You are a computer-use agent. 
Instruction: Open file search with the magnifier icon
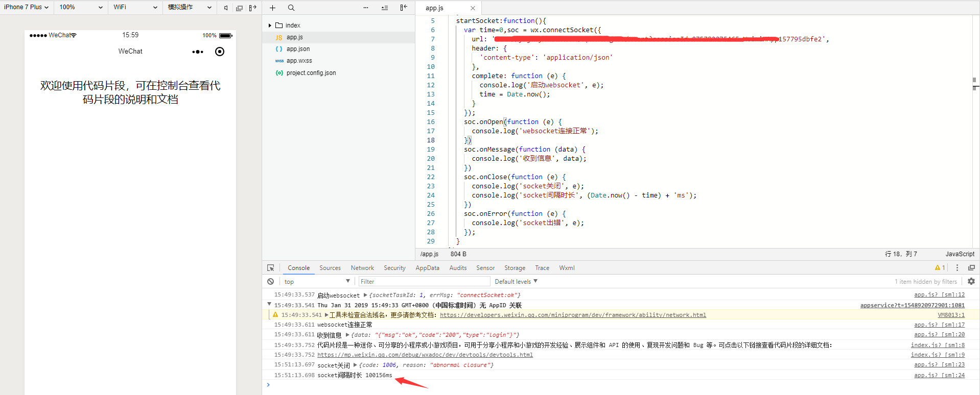pyautogui.click(x=291, y=8)
